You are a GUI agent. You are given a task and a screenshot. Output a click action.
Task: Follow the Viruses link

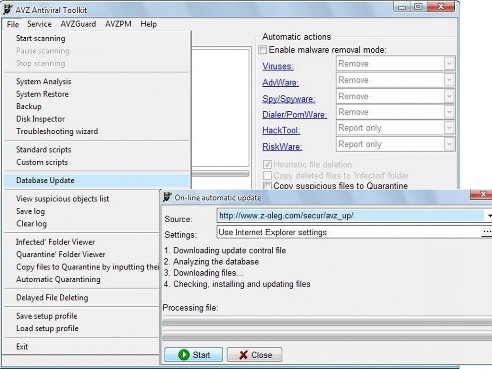pos(278,66)
